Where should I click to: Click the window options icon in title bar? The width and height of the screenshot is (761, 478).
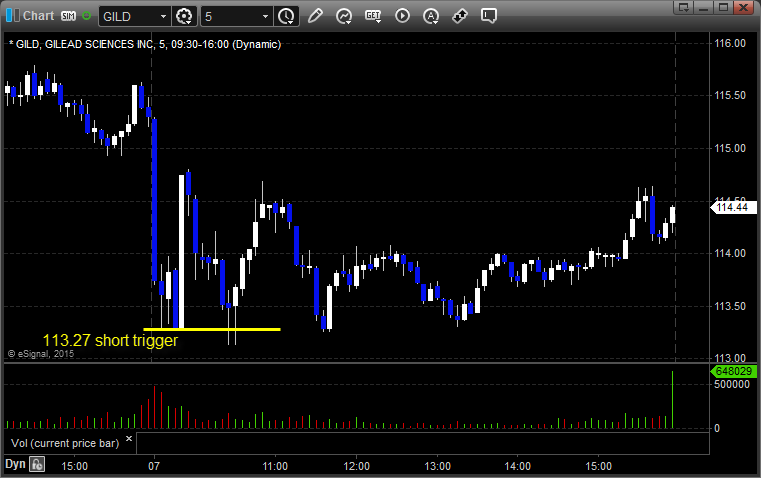[684, 7]
